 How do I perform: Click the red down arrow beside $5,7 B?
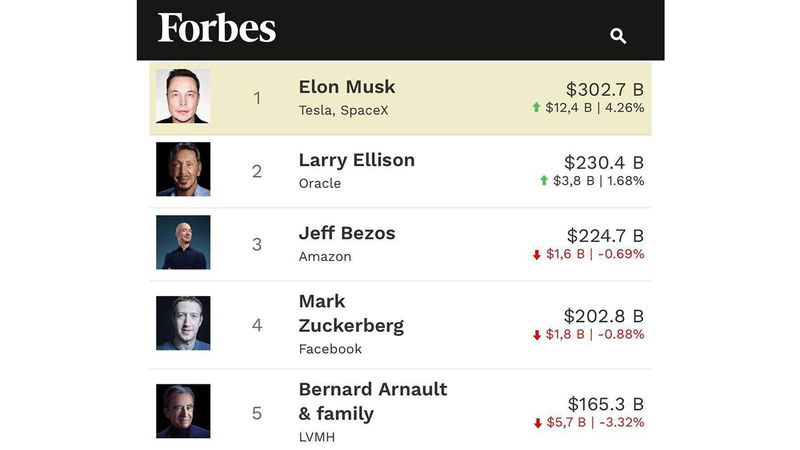(x=538, y=423)
